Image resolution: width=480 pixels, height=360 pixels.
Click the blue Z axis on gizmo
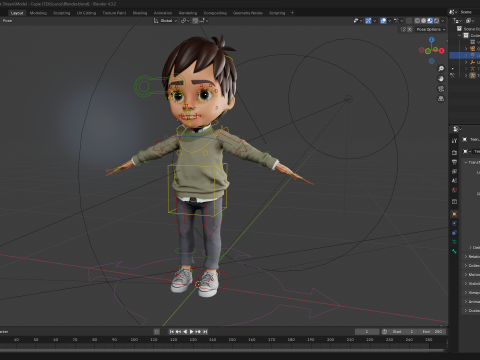(432, 40)
